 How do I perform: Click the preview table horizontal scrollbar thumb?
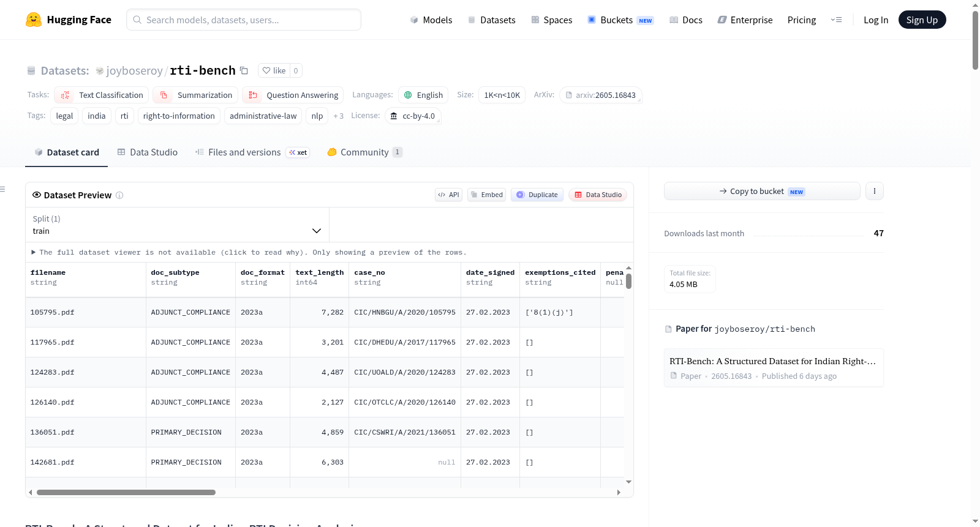pyautogui.click(x=126, y=492)
